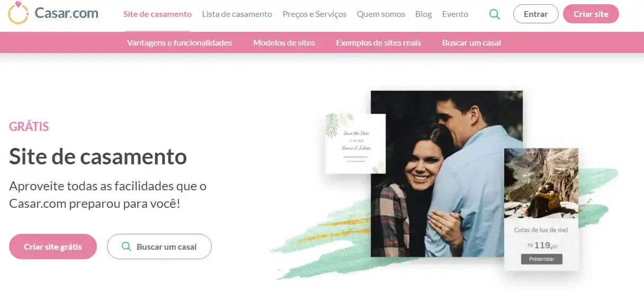Click the Entrar button
Image resolution: width=644 pixels, height=290 pixels.
point(535,14)
